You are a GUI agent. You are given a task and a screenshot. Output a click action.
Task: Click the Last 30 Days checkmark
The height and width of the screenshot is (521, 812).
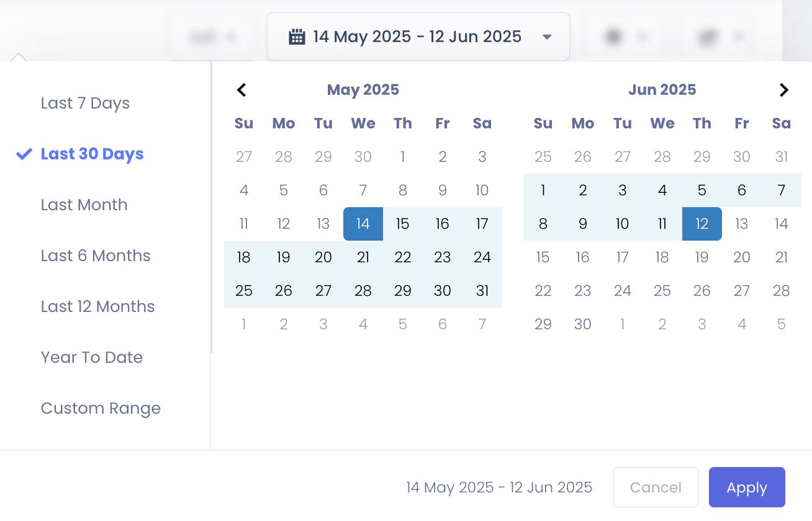click(24, 154)
